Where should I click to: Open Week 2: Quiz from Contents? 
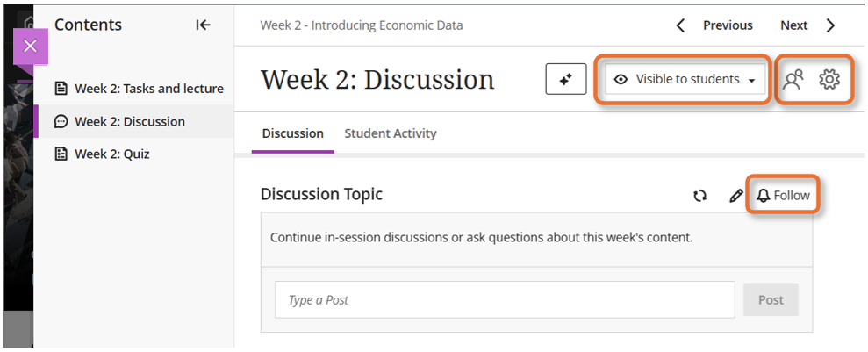tap(111, 154)
